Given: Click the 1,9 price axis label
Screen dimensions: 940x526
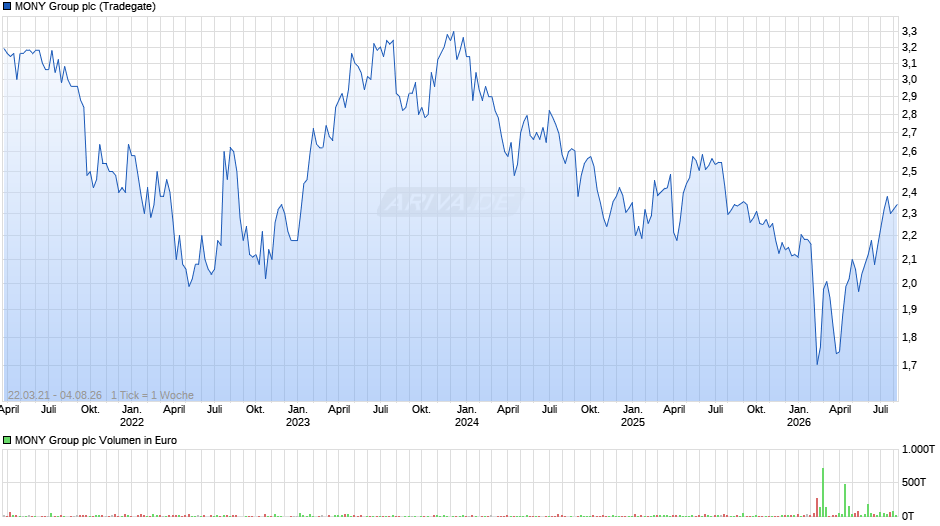Looking at the screenshot, I should 909,309.
